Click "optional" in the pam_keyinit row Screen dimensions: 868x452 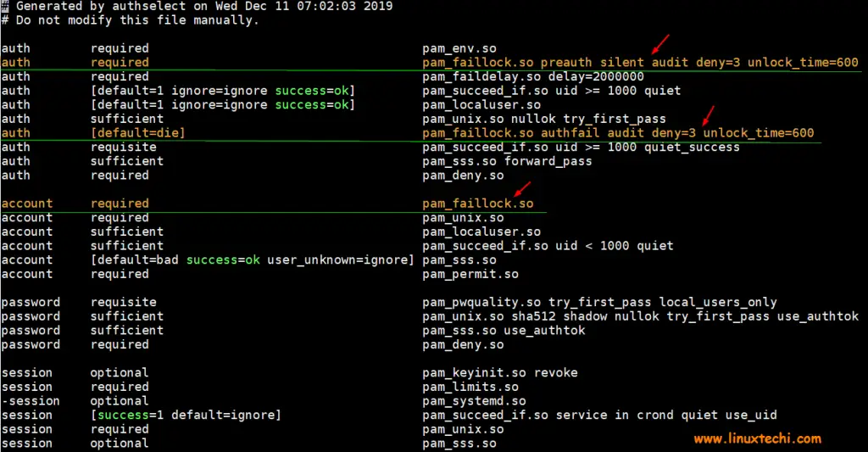pos(120,373)
